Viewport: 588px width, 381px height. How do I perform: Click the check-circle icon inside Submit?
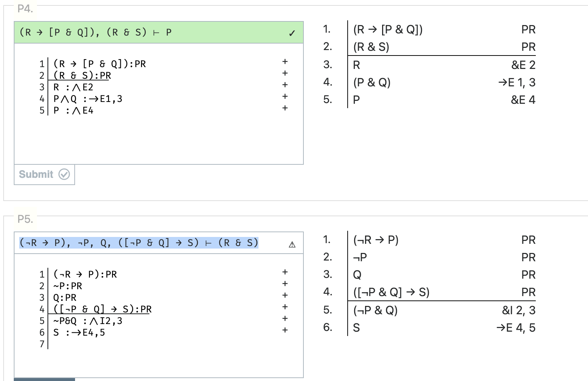[x=64, y=175]
